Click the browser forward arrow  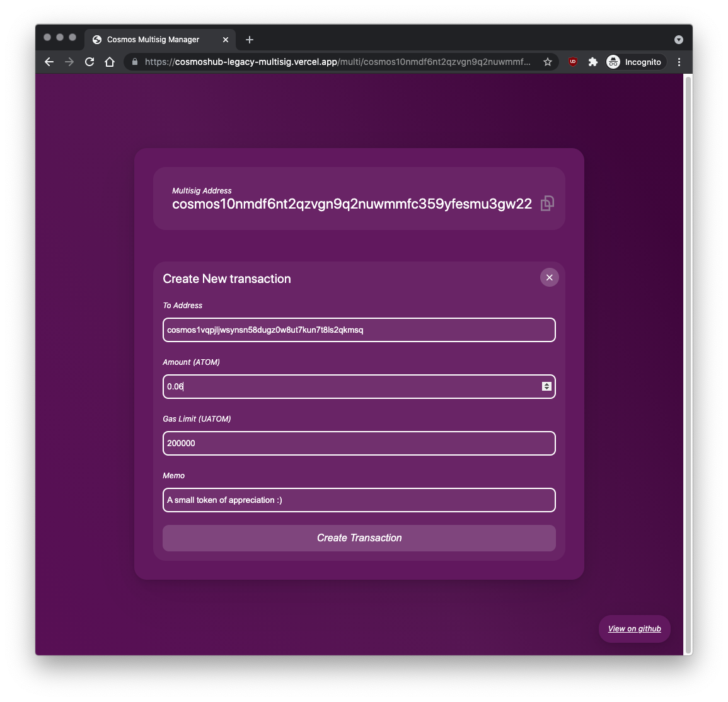click(x=69, y=62)
